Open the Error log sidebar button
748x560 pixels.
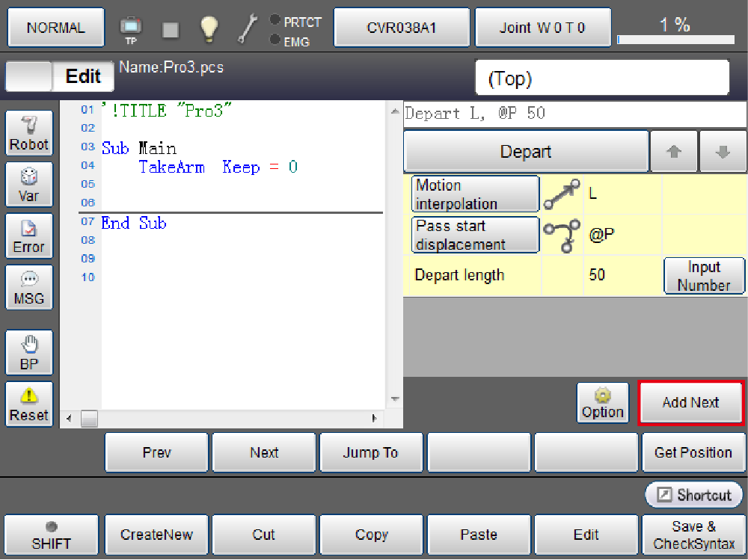[29, 236]
